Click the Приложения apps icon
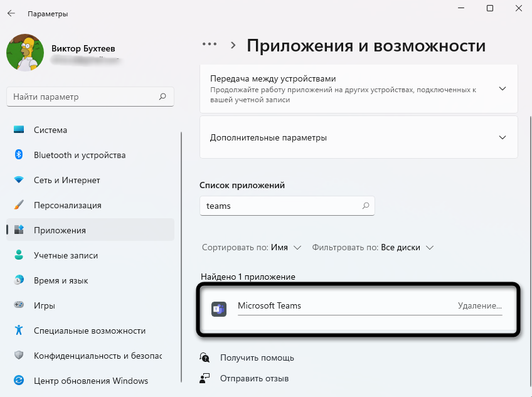This screenshot has width=532, height=397. coord(19,230)
